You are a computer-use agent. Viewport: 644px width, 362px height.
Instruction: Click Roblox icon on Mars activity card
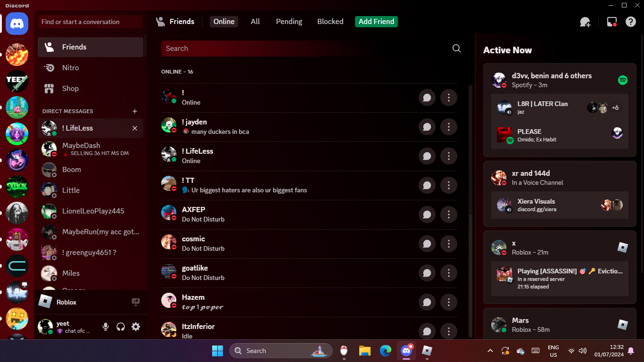tap(623, 324)
